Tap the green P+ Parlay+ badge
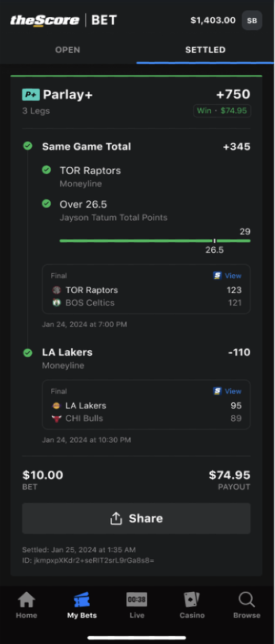 31,95
